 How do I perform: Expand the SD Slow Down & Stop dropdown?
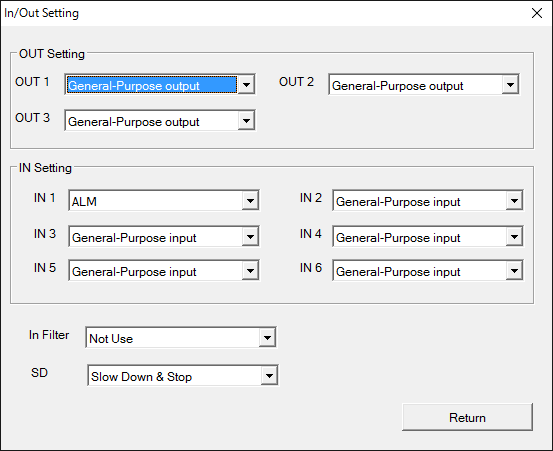[269, 376]
